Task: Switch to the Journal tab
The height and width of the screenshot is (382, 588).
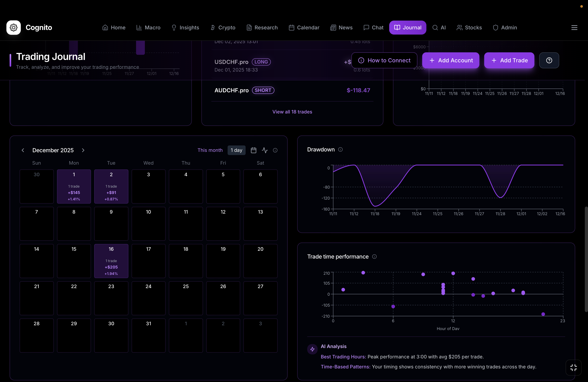Action: 407,27
